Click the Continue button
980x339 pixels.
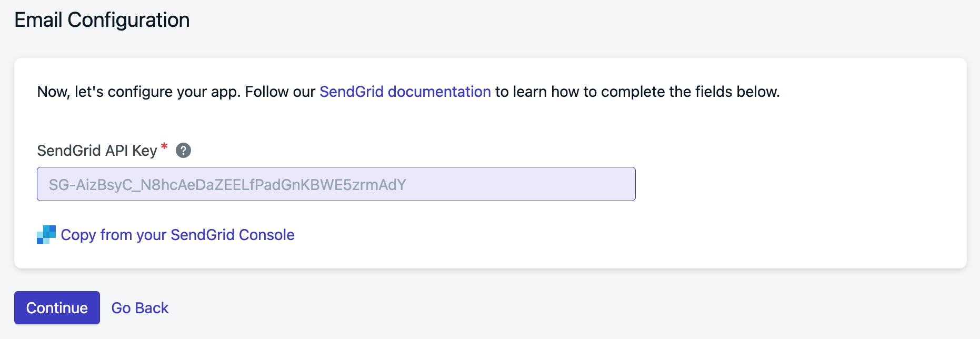57,307
